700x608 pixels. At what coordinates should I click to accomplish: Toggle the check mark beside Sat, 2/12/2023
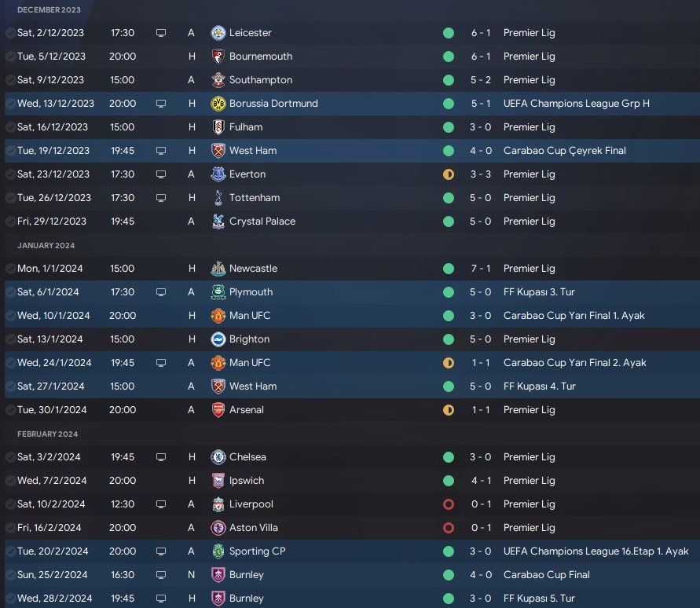[x=9, y=33]
